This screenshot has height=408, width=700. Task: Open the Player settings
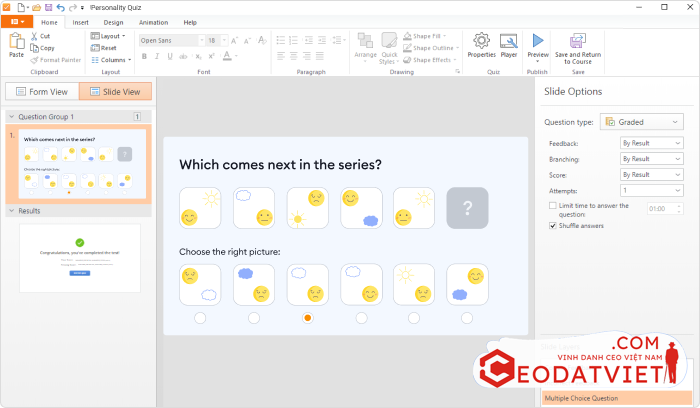click(x=509, y=45)
